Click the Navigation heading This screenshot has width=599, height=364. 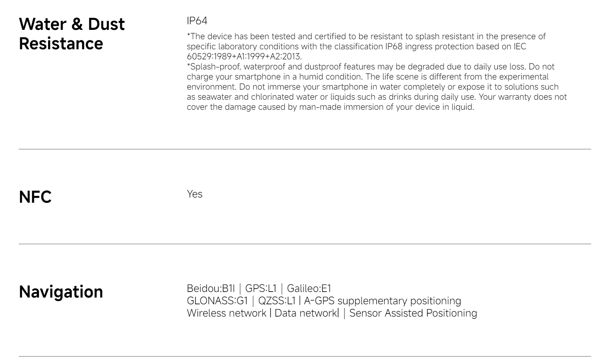[x=61, y=292]
